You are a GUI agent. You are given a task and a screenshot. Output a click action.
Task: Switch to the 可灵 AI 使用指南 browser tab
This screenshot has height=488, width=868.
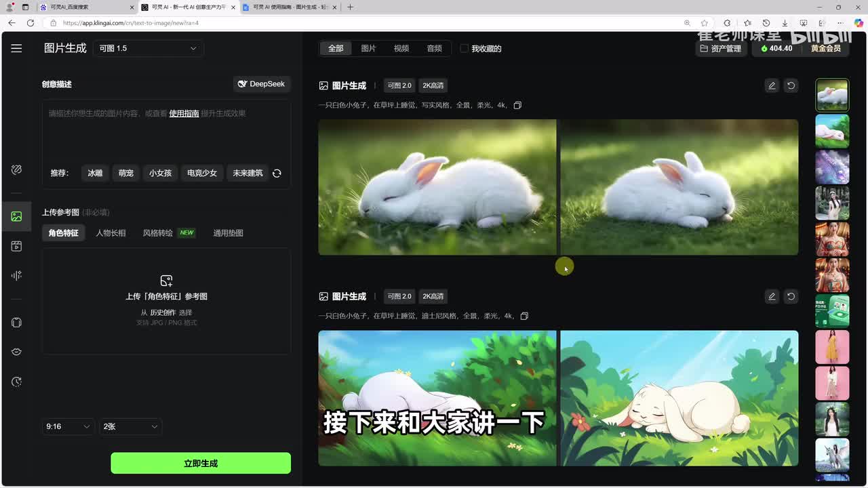click(290, 7)
